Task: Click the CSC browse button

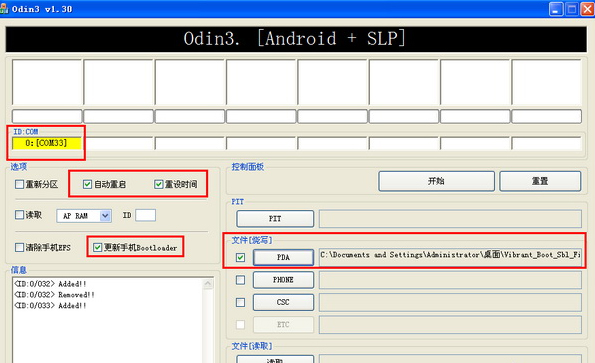Action: 283,302
